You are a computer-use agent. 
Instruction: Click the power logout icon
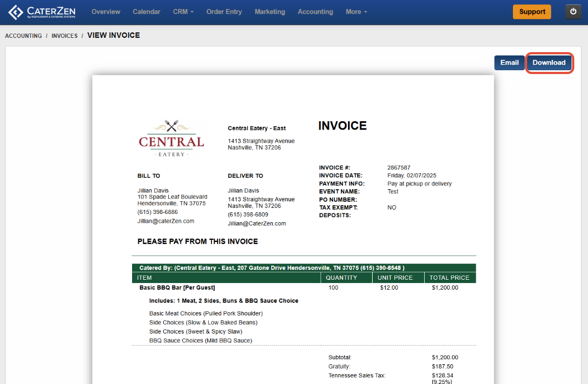[573, 12]
